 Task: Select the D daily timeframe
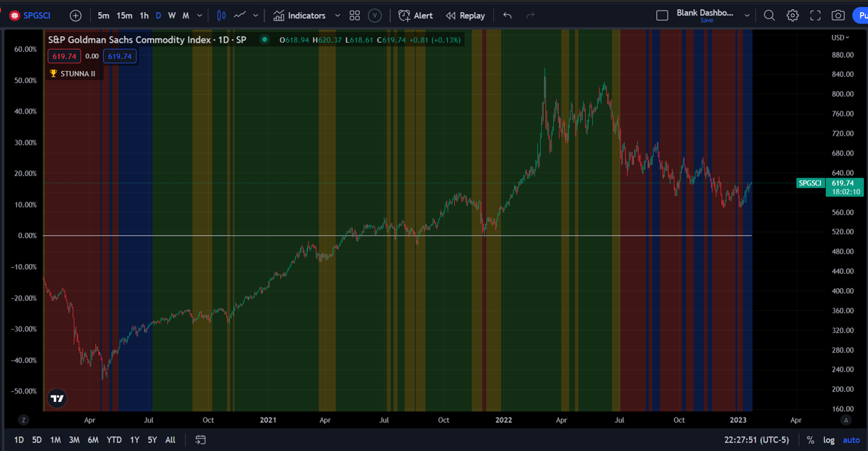tap(159, 16)
